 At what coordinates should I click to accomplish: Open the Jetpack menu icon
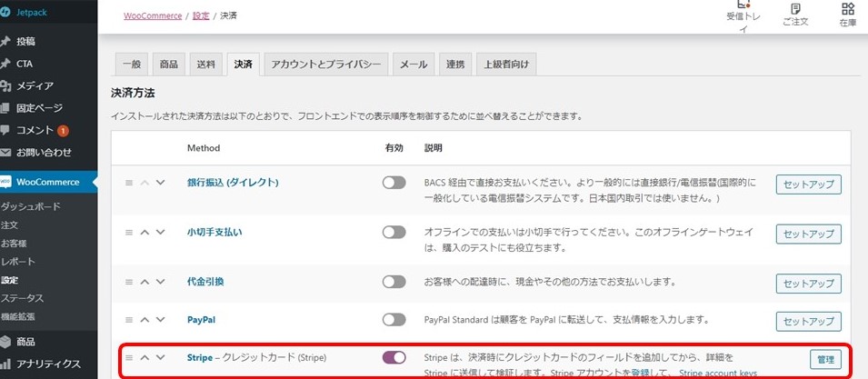click(5, 12)
